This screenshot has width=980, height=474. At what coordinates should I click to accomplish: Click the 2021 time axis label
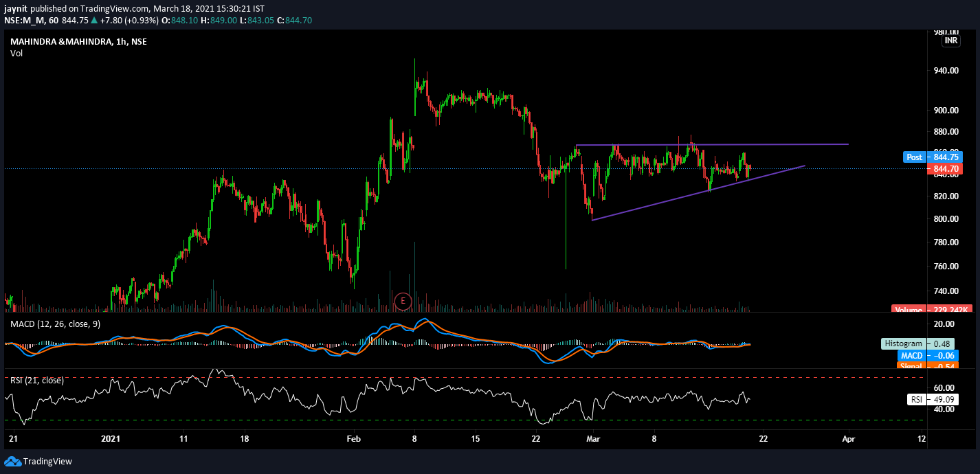pos(111,438)
